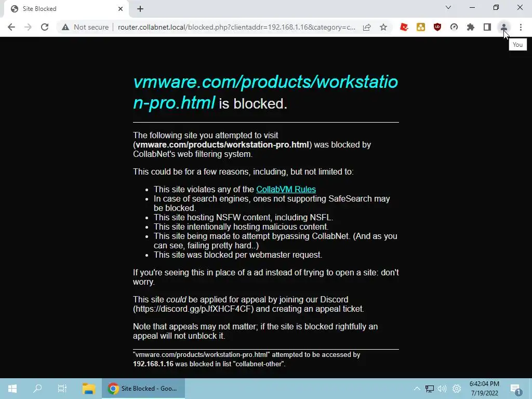This screenshot has height=399, width=532.
Task: Open File Explorer from the taskbar
Action: pyautogui.click(x=88, y=389)
